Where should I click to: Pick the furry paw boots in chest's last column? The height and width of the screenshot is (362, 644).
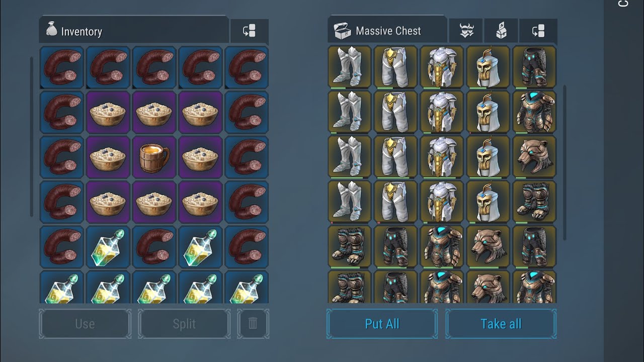click(534, 202)
